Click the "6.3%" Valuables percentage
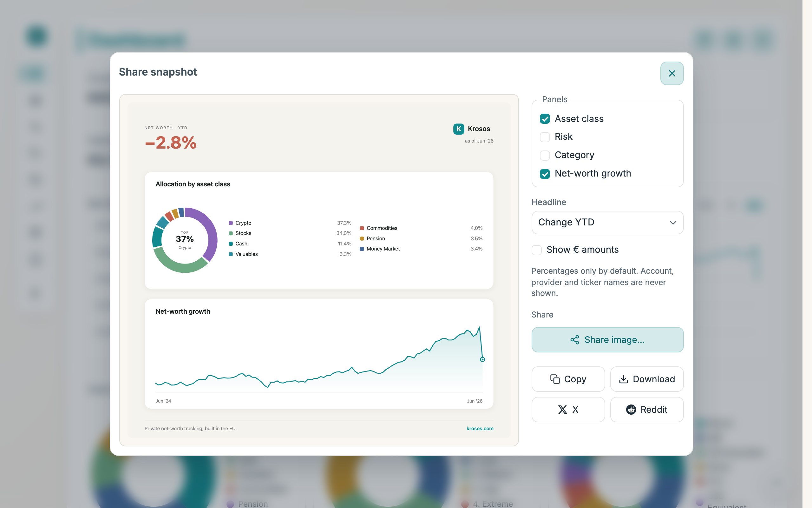Screen dimensions: 812x508 [345, 254]
